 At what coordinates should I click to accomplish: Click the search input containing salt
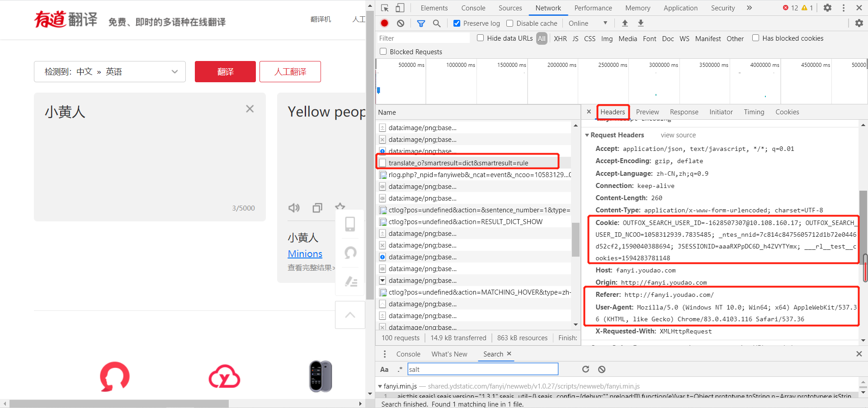(x=483, y=369)
